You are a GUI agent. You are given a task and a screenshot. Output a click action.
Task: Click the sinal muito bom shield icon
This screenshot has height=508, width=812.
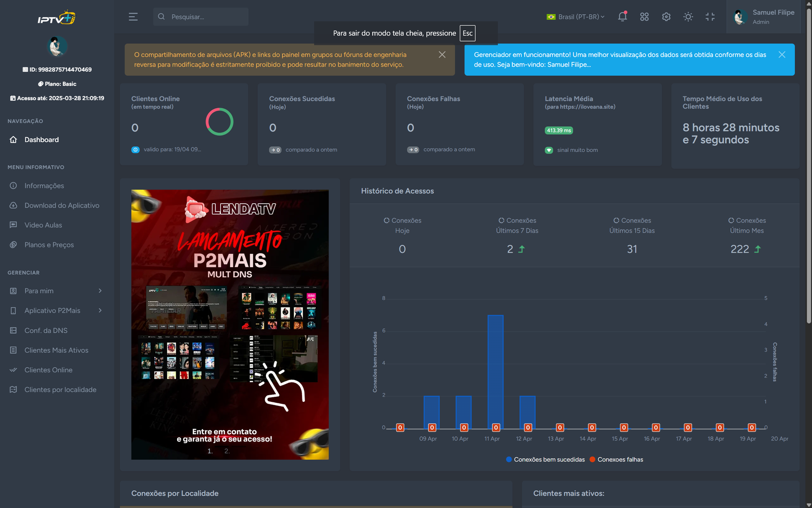click(549, 150)
